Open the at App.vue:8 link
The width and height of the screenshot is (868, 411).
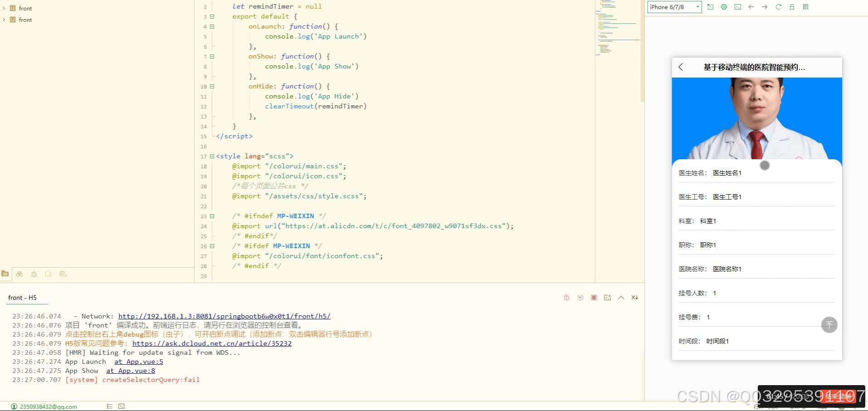coord(131,371)
